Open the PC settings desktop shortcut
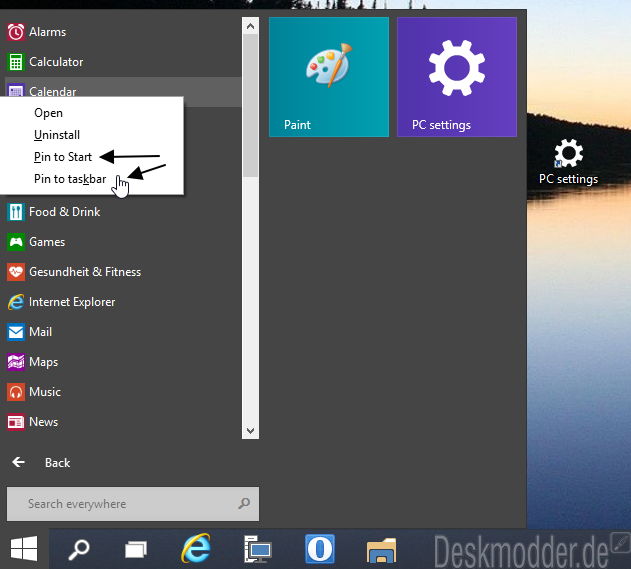 [x=568, y=162]
